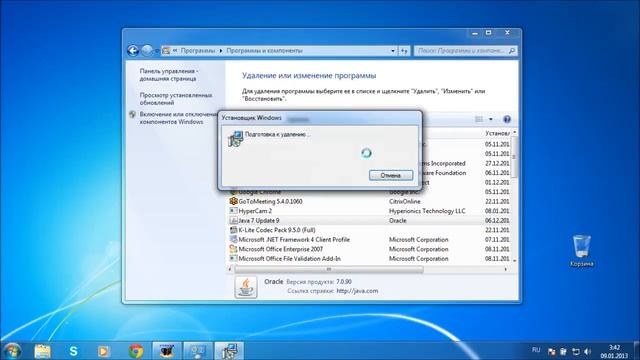Click CitrixOnline publisher cell
Screen dimensions: 640x360
[x=404, y=201]
